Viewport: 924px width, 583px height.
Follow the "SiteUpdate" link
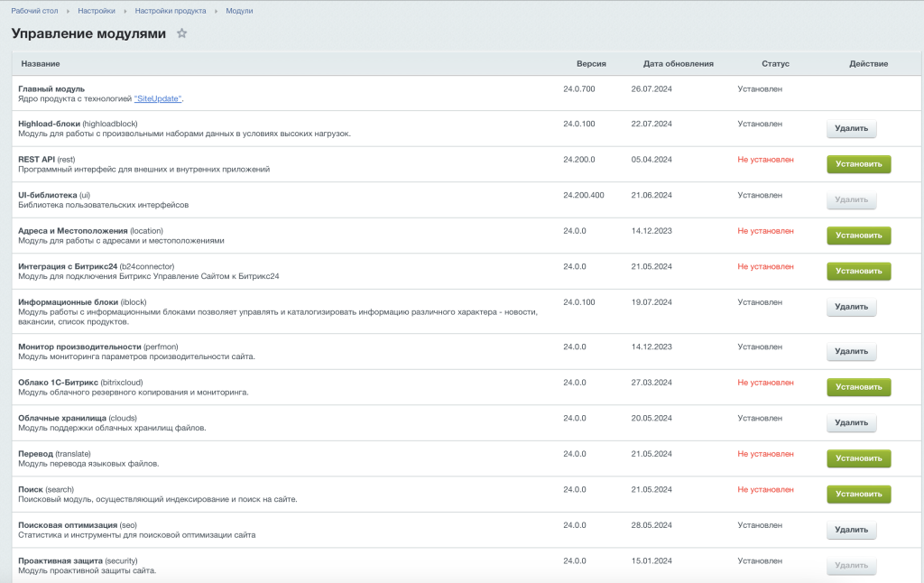158,98
